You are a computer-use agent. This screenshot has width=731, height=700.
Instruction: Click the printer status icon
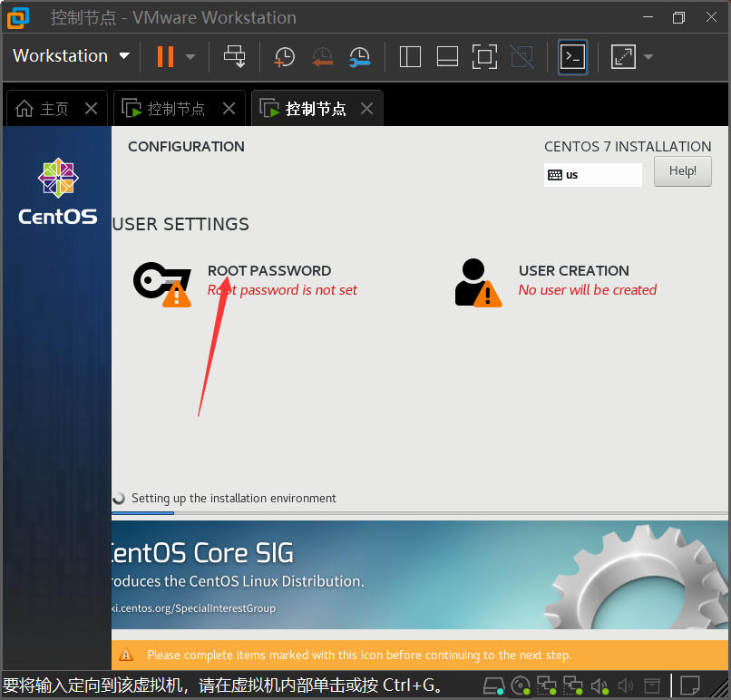(x=652, y=685)
